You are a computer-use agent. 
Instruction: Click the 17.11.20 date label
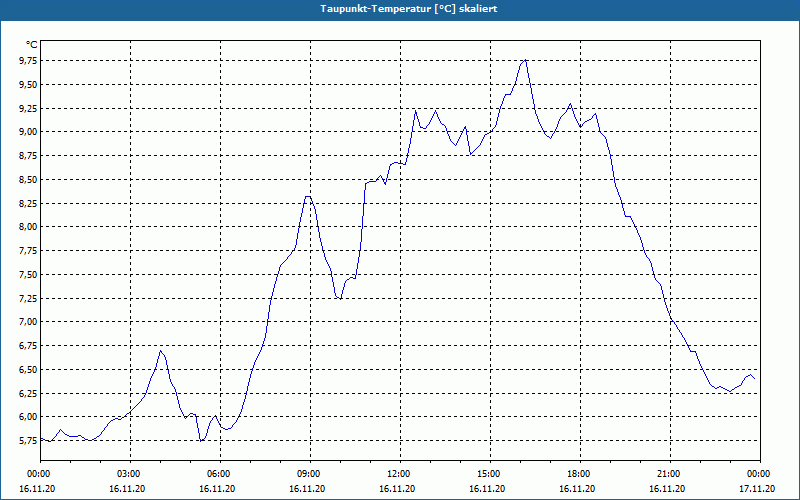click(757, 489)
